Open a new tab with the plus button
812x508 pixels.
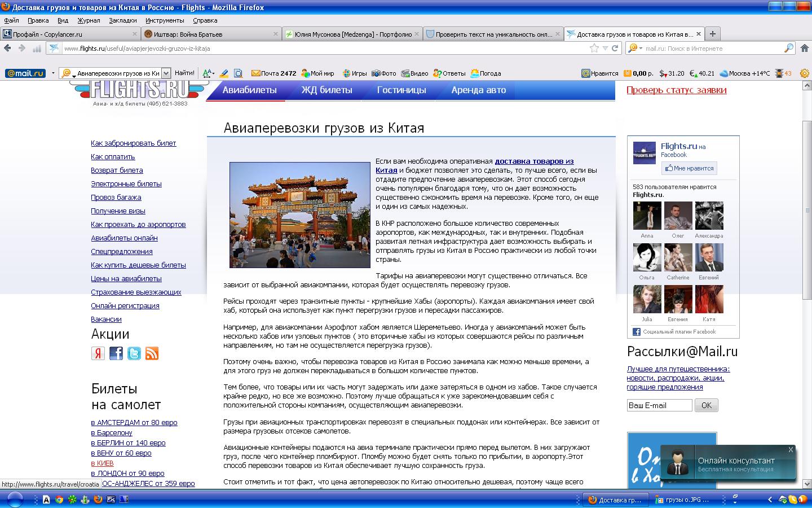point(713,34)
